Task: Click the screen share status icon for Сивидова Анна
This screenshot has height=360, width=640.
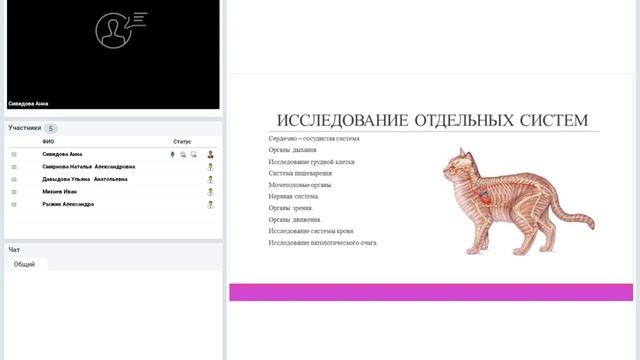Action: [193, 154]
